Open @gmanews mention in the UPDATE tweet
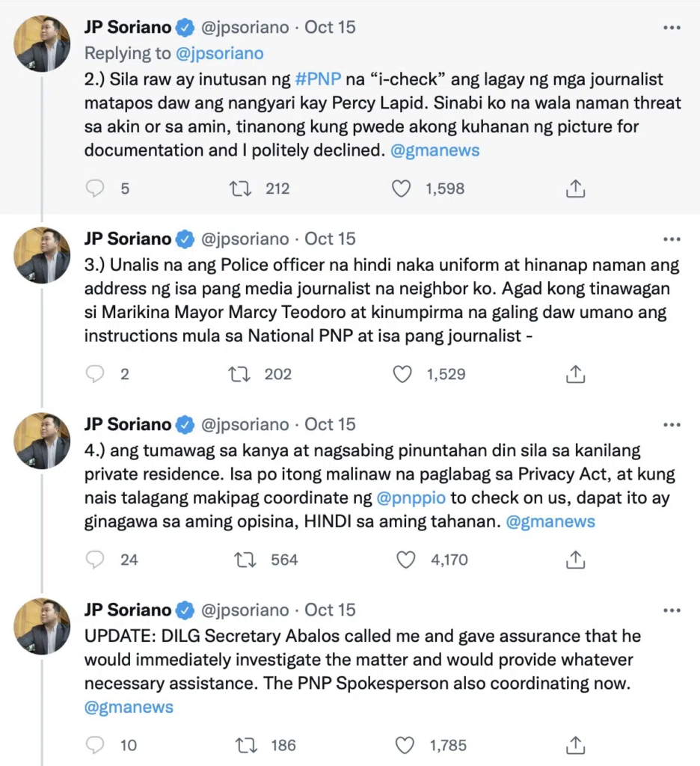This screenshot has width=700, height=766. point(129,708)
